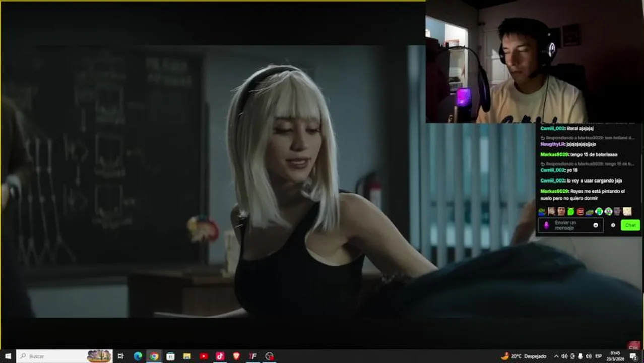Open Windows Start menu
This screenshot has height=363, width=644.
coord(8,356)
